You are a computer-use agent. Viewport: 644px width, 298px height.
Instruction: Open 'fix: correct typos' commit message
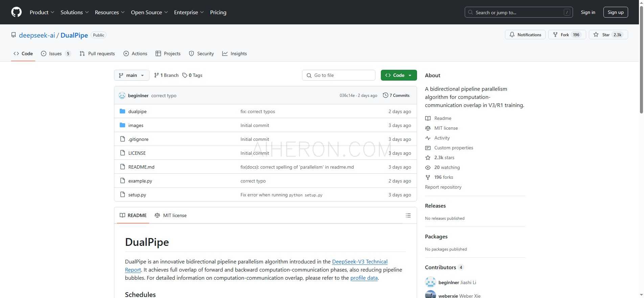258,111
